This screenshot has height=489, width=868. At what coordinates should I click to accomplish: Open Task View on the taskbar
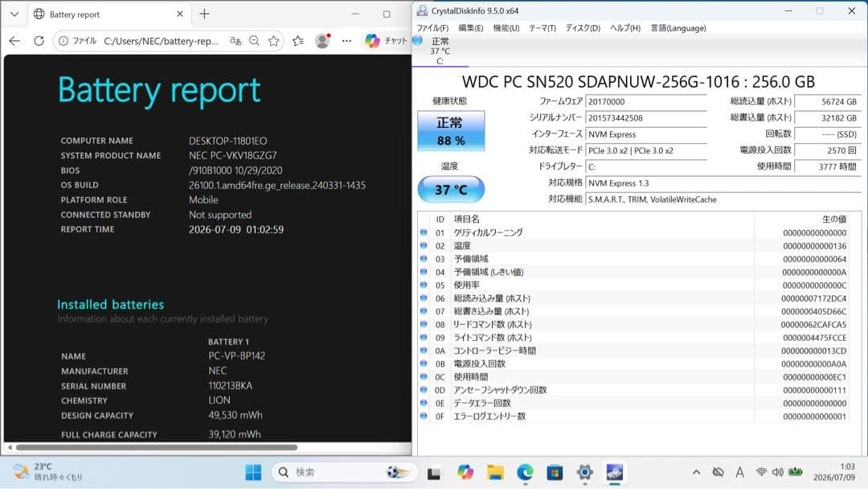434,473
